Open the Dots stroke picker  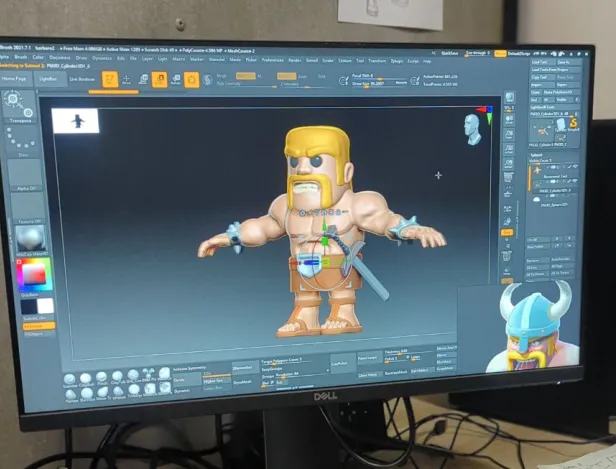point(22,141)
